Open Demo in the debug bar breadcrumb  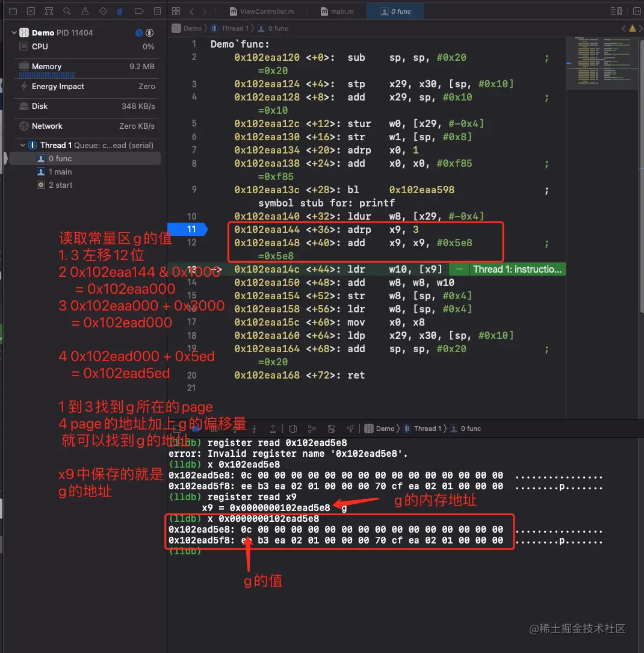[x=380, y=429]
